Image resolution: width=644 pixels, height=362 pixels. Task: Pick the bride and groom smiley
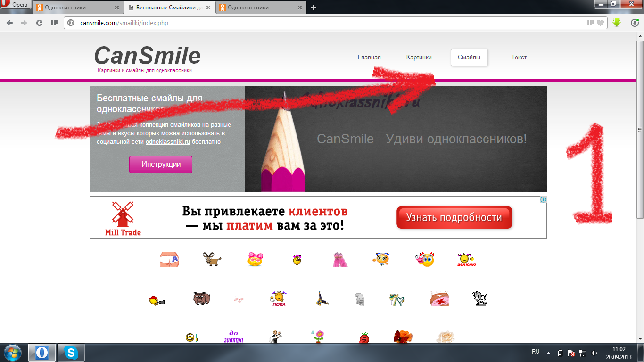pyautogui.click(x=275, y=337)
